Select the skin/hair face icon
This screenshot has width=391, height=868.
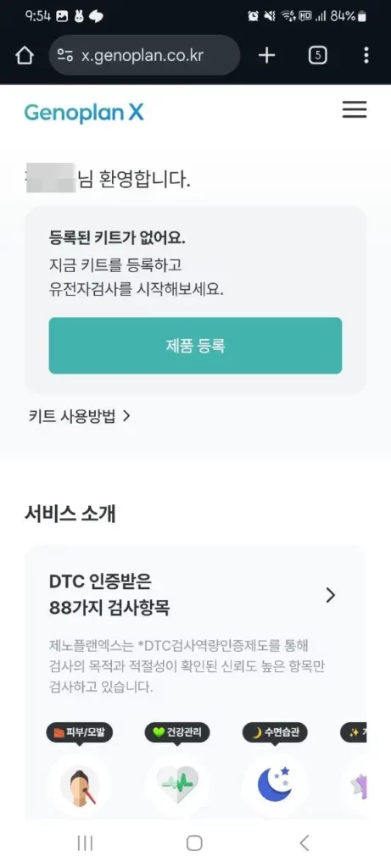coord(80,785)
